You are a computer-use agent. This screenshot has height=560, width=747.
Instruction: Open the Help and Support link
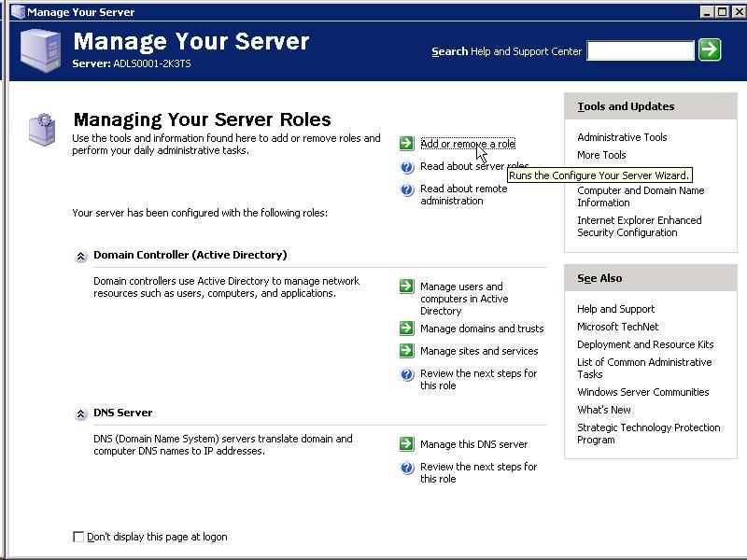pyautogui.click(x=615, y=309)
